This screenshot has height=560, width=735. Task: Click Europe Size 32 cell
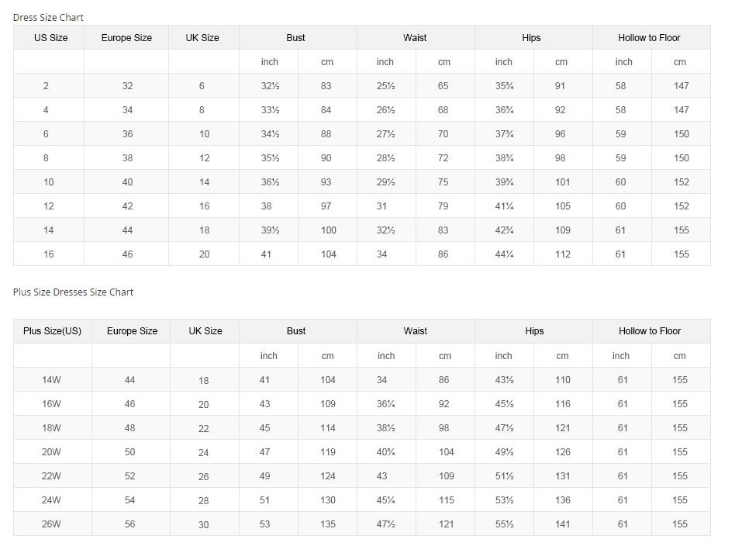pos(127,86)
